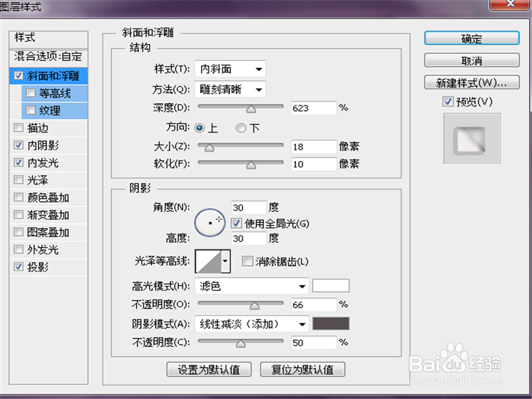The height and width of the screenshot is (399, 532).
Task: Check the 渐变叠加 checkbox
Action: (x=19, y=215)
